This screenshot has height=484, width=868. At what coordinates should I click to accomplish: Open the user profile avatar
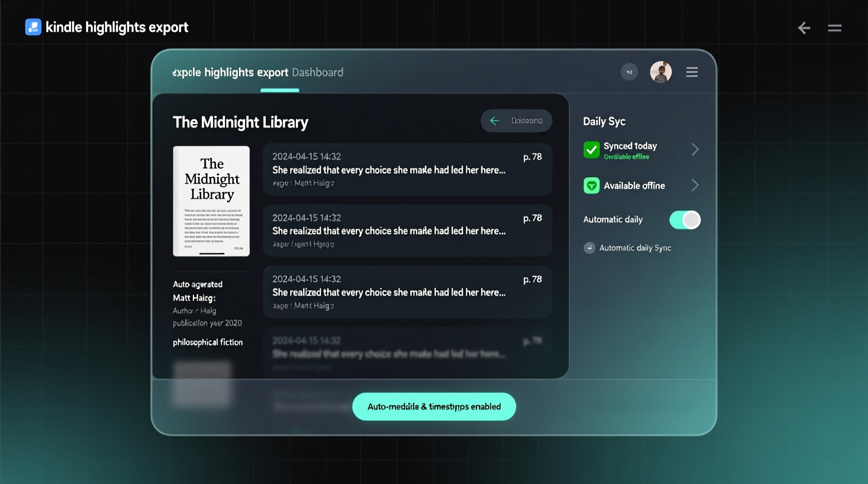click(661, 72)
